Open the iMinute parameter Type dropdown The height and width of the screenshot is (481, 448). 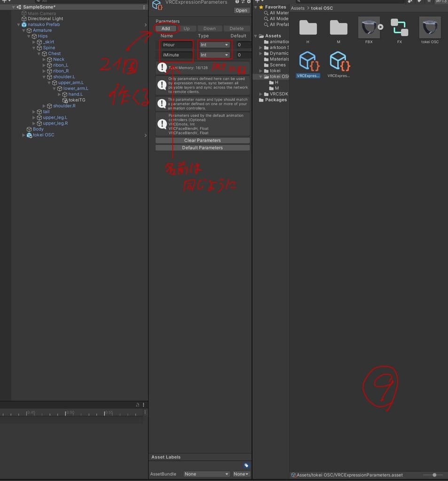coord(214,55)
